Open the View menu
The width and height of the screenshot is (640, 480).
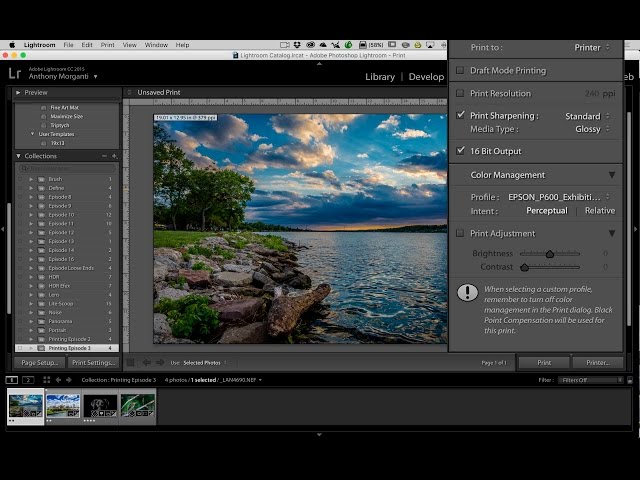click(132, 45)
